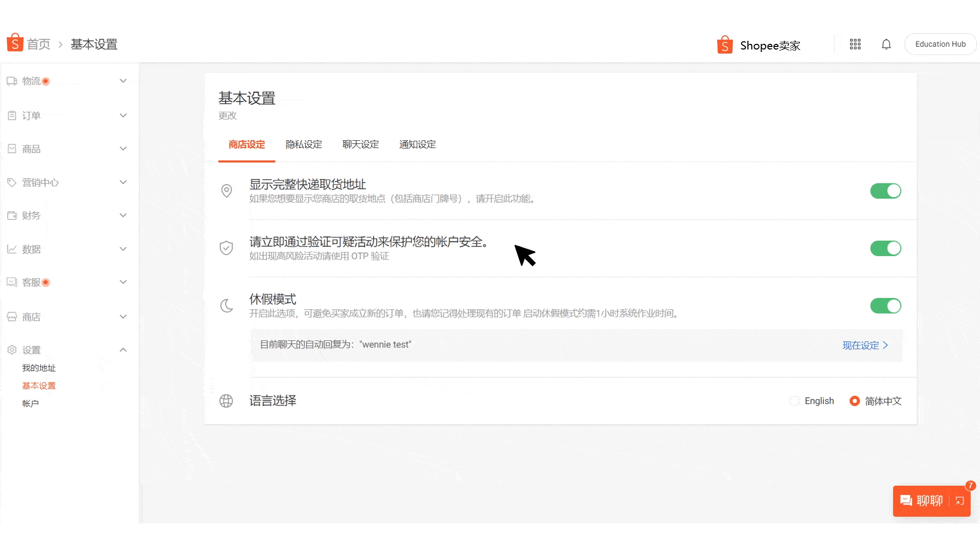Click the shield security icon
The width and height of the screenshot is (980, 551).
(x=227, y=247)
